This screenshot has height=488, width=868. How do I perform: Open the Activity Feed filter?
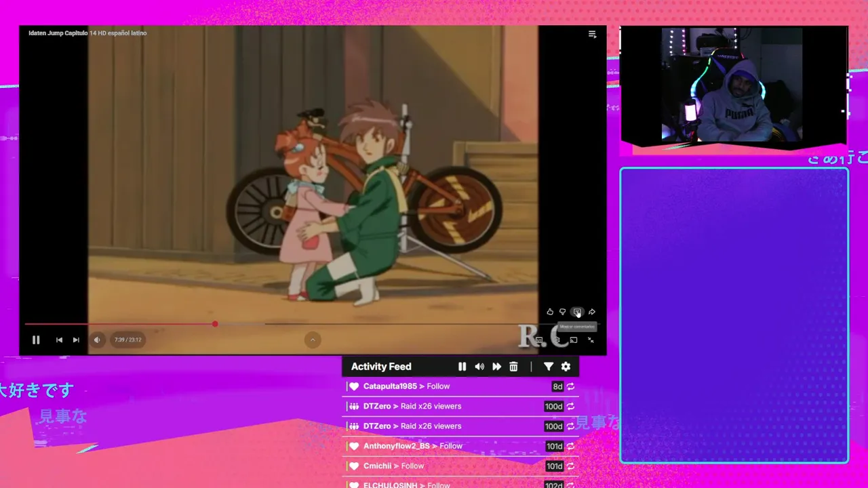(549, 367)
